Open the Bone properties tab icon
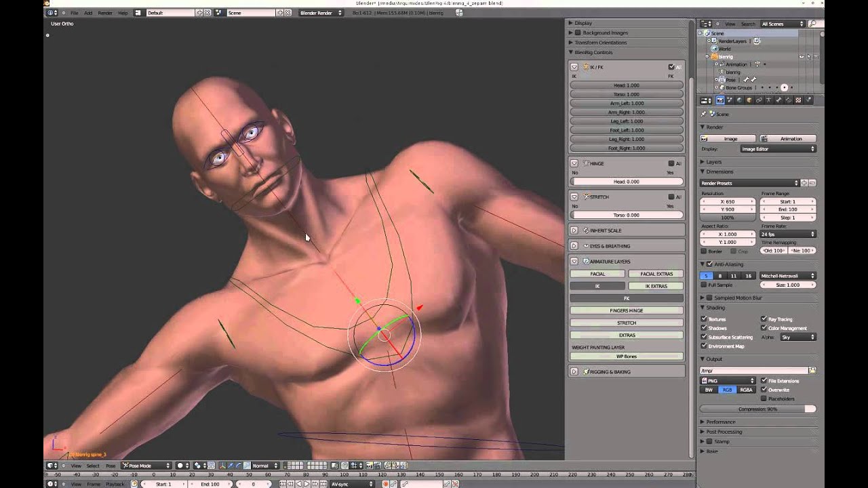Image resolution: width=868 pixels, height=488 pixels. pos(778,100)
